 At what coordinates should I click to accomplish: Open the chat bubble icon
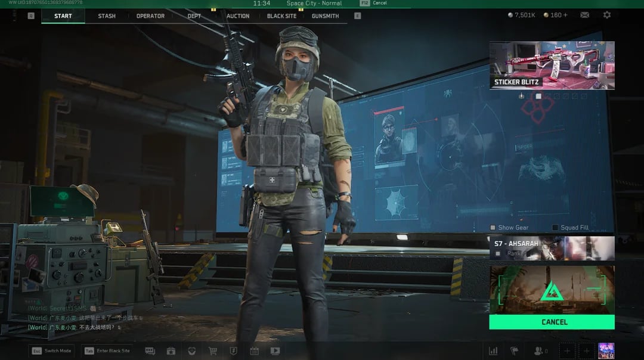point(150,351)
